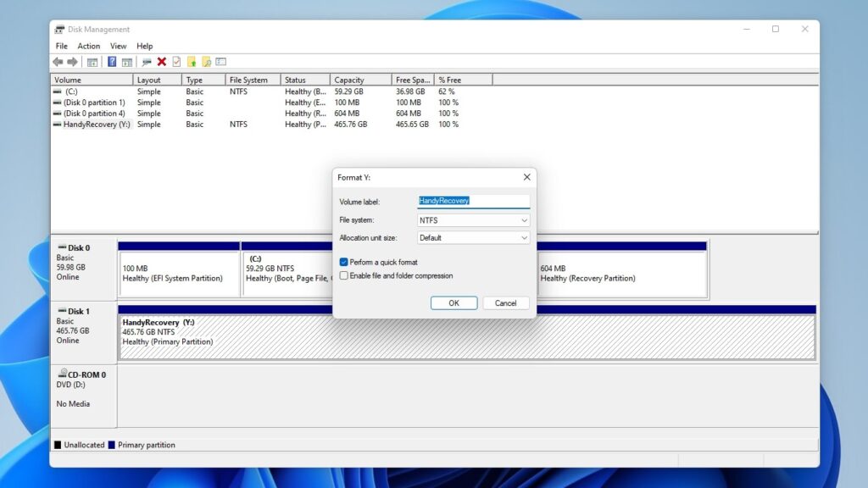868x488 pixels.
Task: Click volume icon beside Disk 0 partition 4
Action: click(57, 114)
